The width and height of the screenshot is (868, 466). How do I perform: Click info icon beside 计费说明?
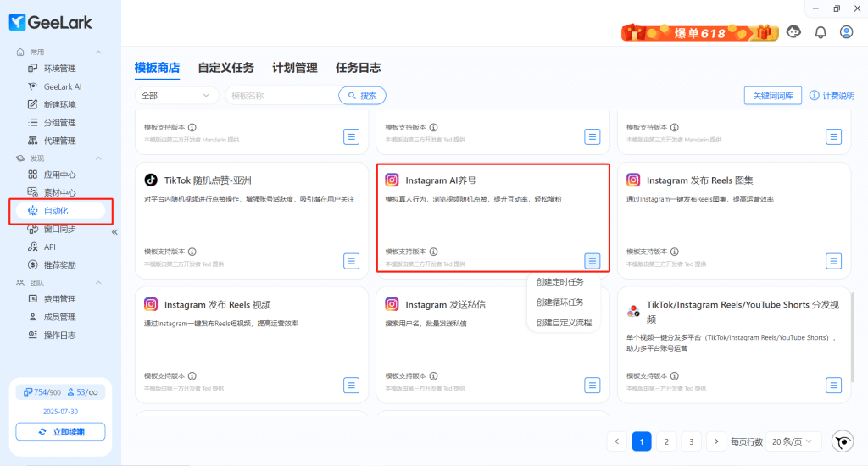814,96
